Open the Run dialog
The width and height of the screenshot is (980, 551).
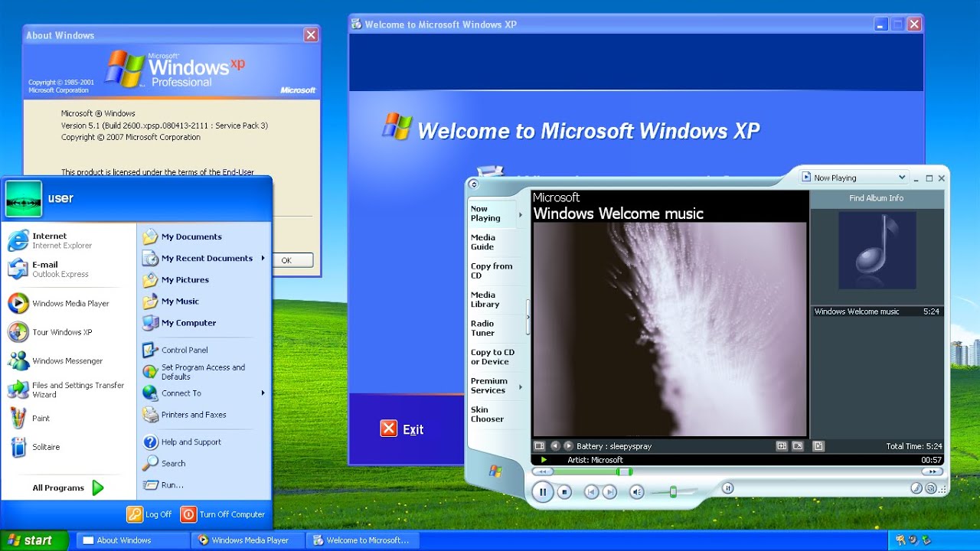coord(204,484)
